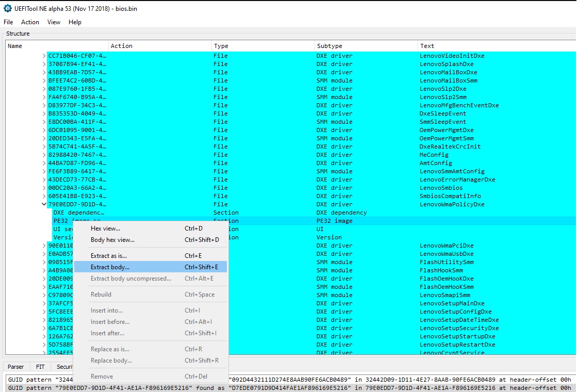Select the 20DED343-E5FA OemPowerMgmtSmm row
Image resolution: width=578 pixels, height=392 pixels.
311,138
